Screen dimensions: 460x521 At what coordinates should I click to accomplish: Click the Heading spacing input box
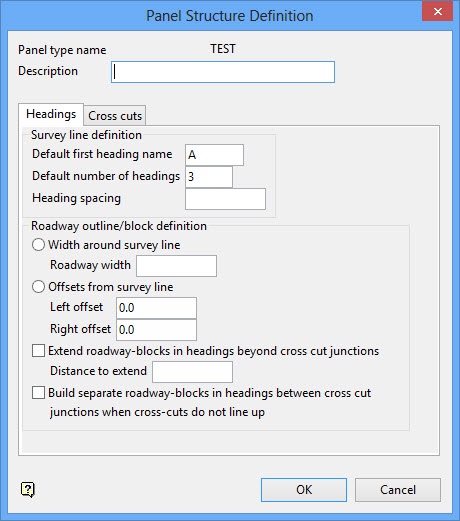pyautogui.click(x=225, y=199)
